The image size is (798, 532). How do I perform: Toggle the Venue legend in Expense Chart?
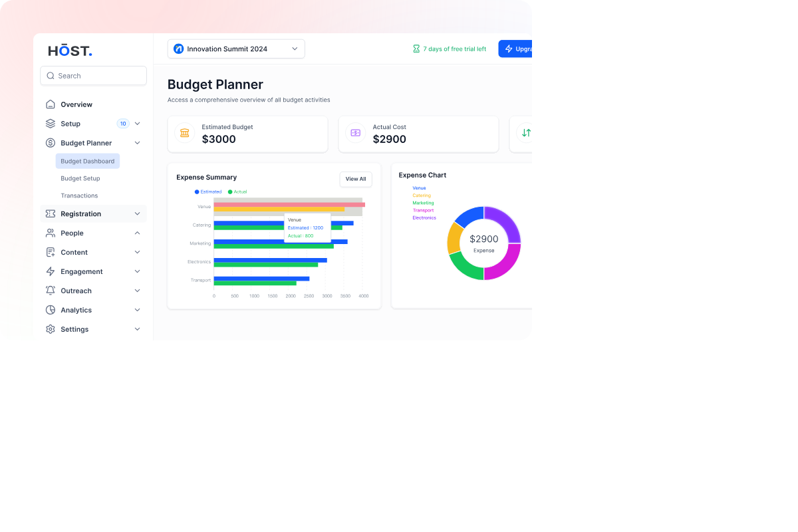[419, 188]
